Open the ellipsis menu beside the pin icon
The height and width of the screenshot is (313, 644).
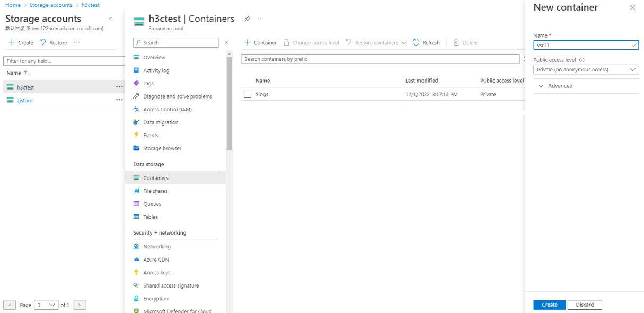click(x=260, y=19)
